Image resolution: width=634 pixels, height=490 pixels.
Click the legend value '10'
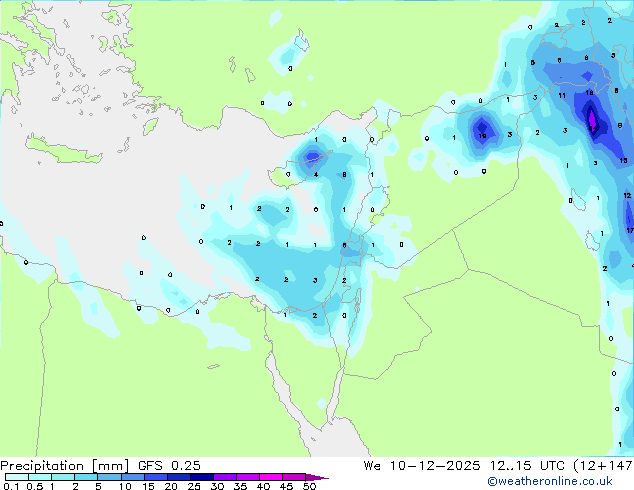coord(125,486)
